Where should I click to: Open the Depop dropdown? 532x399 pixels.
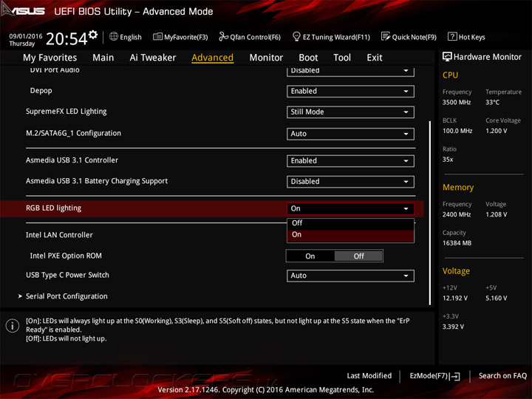click(350, 92)
